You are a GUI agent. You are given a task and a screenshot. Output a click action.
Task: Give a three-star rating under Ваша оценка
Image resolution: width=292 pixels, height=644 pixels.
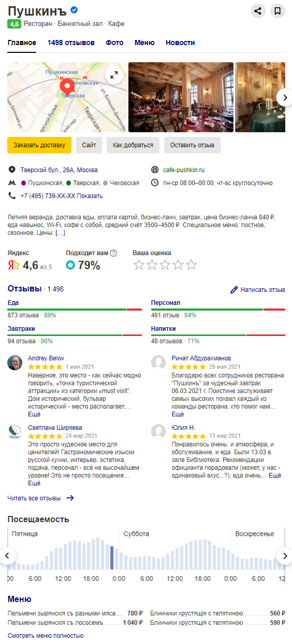coord(165,265)
